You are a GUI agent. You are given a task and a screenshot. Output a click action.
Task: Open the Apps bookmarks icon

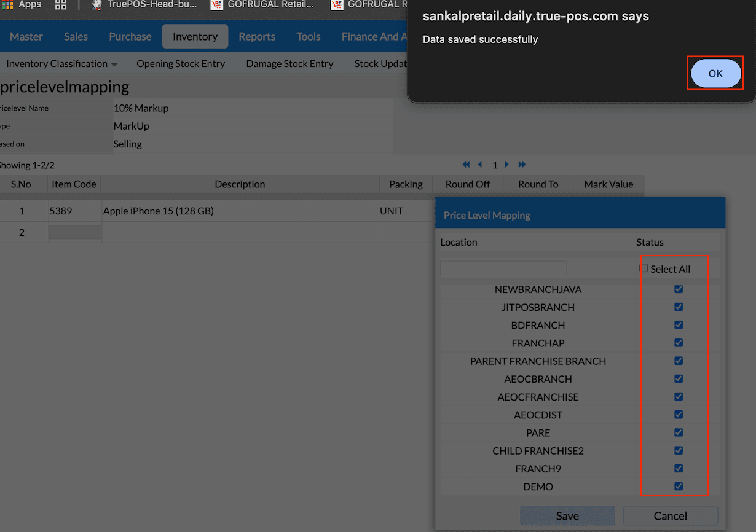(x=22, y=4)
